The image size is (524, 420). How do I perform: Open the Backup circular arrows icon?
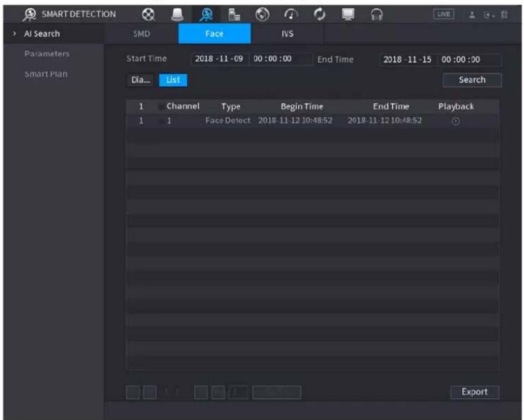tap(320, 15)
